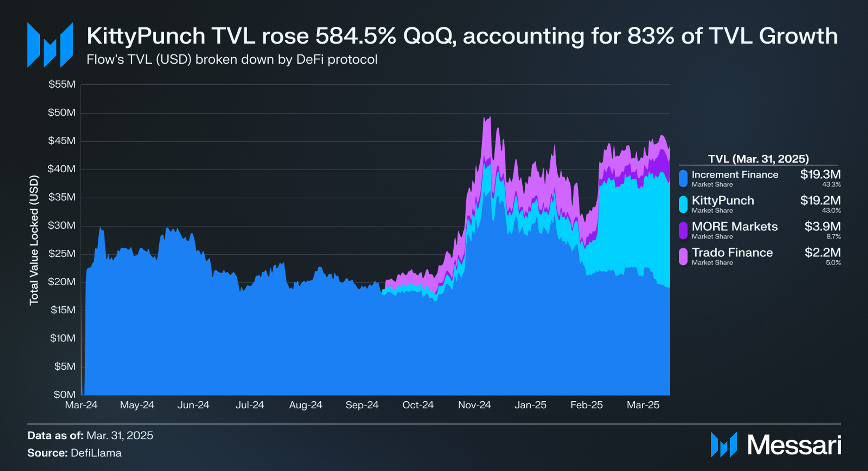Image resolution: width=868 pixels, height=471 pixels.
Task: Click the Increment Finance blue legend swatch
Action: point(683,178)
